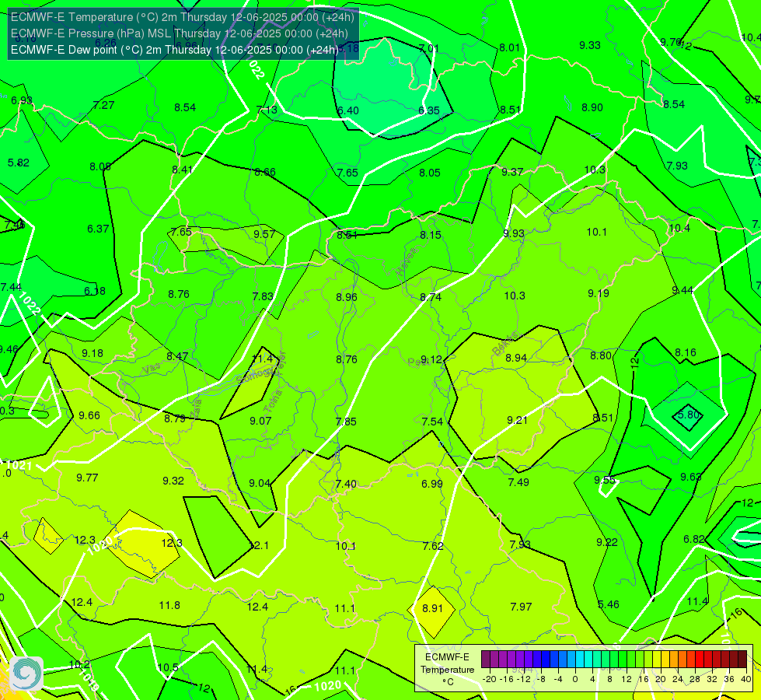Image resolution: width=761 pixels, height=700 pixels.
Task: Click the 9.04 dew point value
Action: point(260,483)
